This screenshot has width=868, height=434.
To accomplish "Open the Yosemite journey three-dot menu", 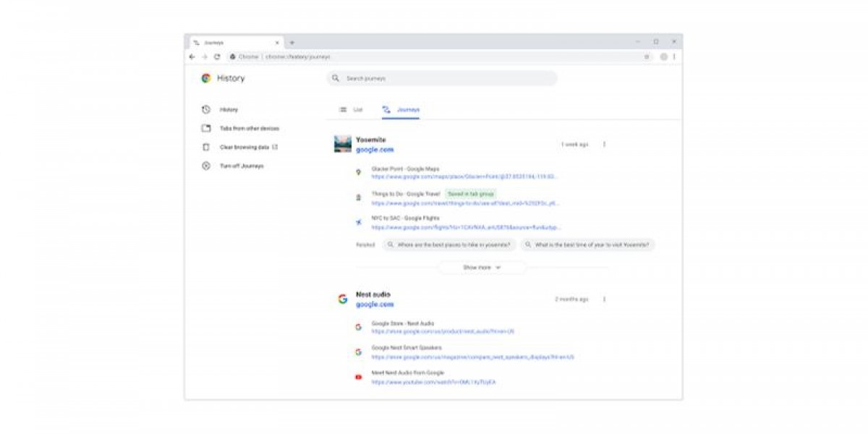I will click(605, 144).
